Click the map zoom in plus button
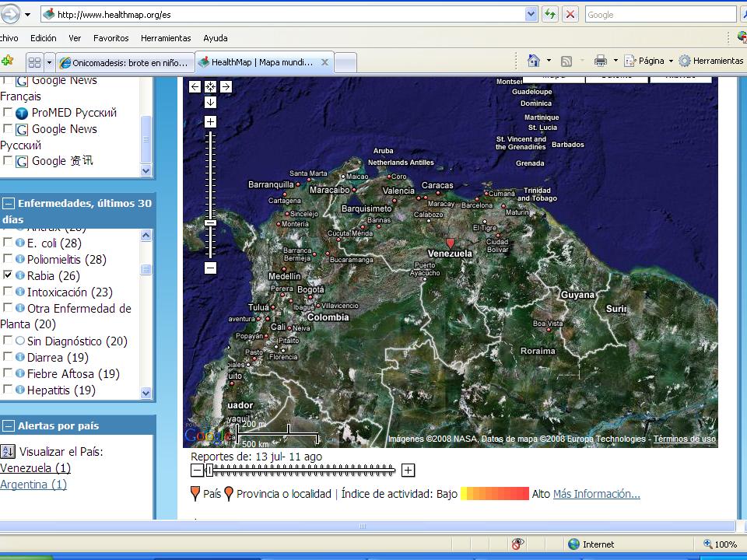The image size is (747, 560). pos(210,122)
